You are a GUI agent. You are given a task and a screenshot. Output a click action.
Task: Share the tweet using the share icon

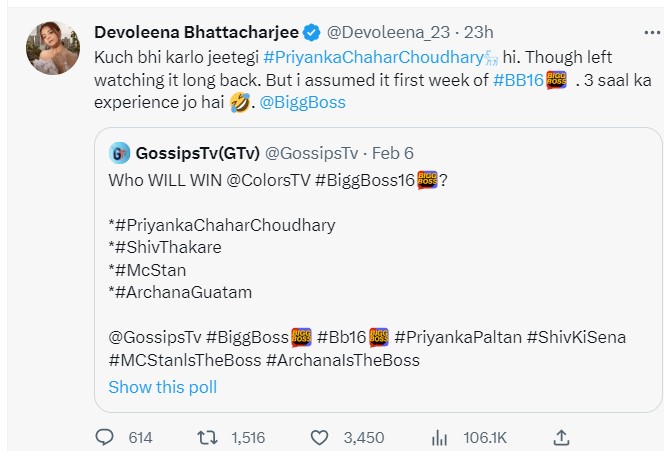coord(561,437)
